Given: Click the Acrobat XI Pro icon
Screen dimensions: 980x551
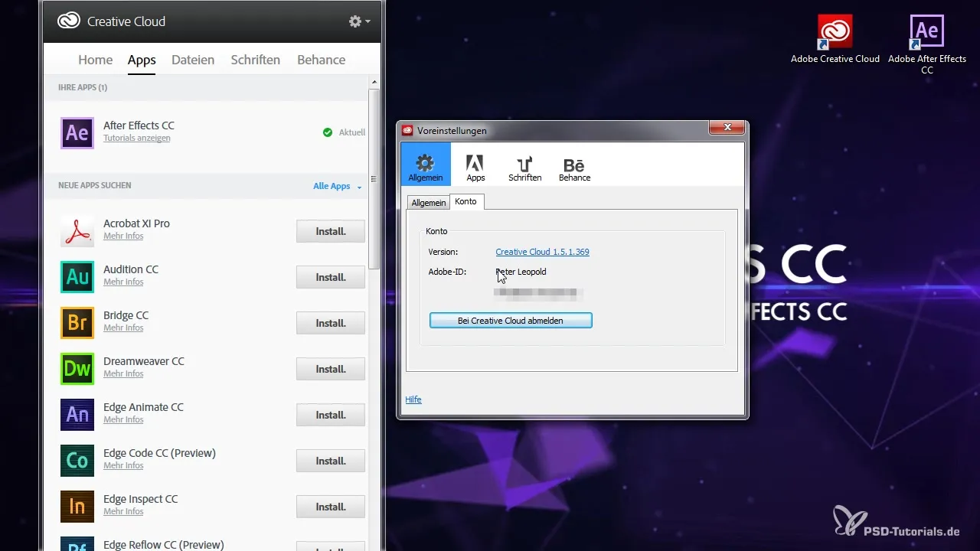Looking at the screenshot, I should tap(77, 231).
